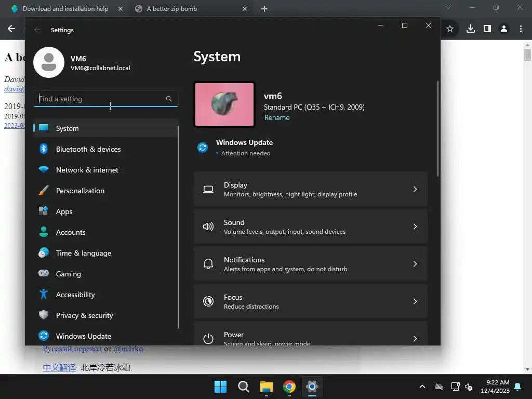Click the Power icon
This screenshot has height=399, width=532.
[x=208, y=339]
